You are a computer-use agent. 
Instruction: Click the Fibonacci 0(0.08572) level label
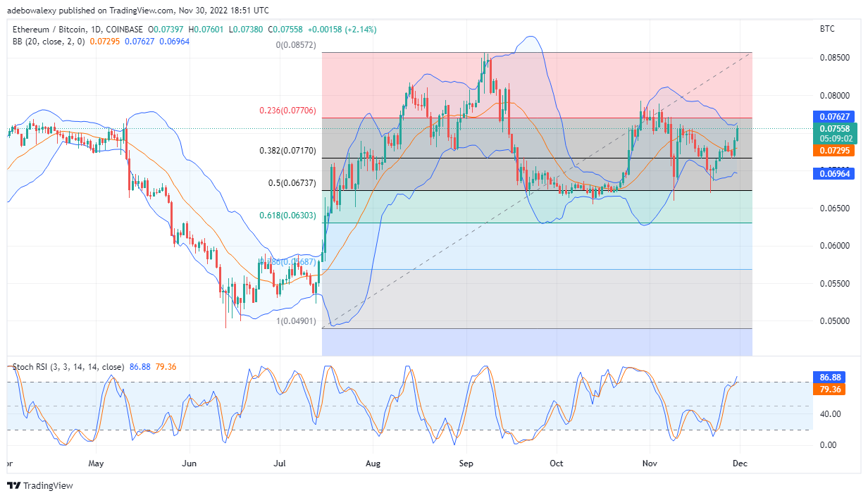tap(297, 45)
